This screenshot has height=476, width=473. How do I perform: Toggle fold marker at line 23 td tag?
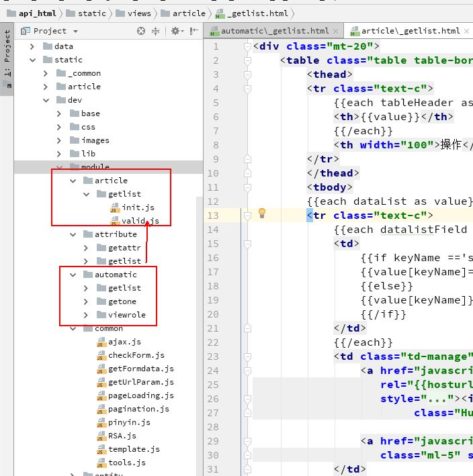pyautogui.click(x=247, y=356)
